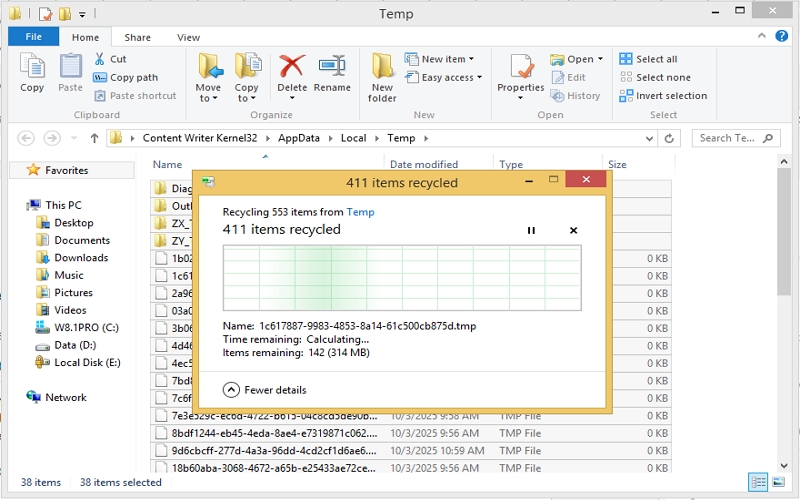Click the Rename icon in ribbon
This screenshot has height=500, width=800.
pos(332,67)
